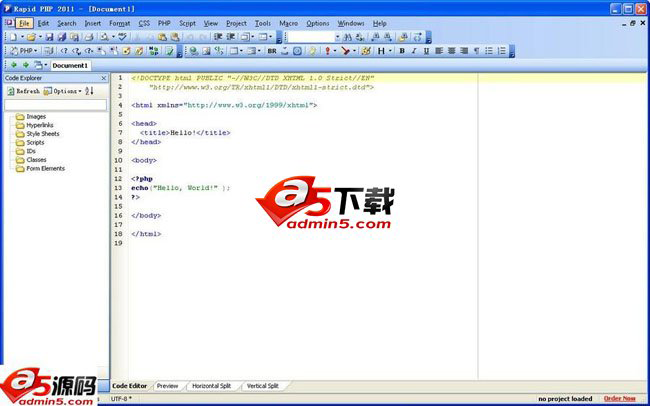Toggle italic formatting
Image resolution: width=650 pixels, height=406 pixels.
[x=414, y=51]
